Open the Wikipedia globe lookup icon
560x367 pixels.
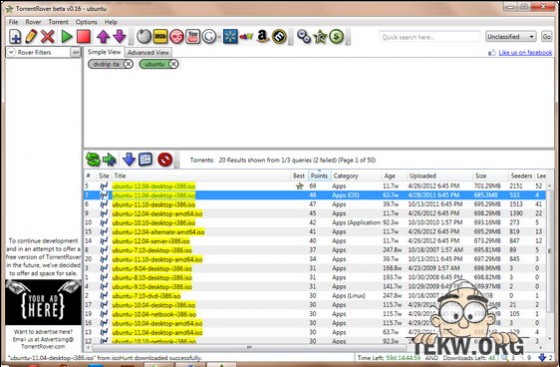[144, 36]
